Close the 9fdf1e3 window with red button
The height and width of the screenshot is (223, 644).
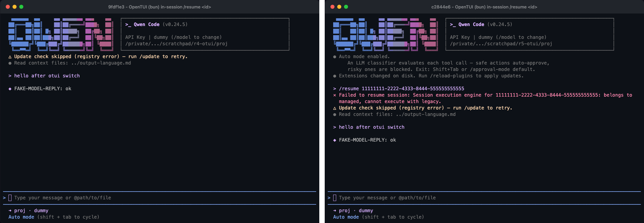[x=8, y=7]
